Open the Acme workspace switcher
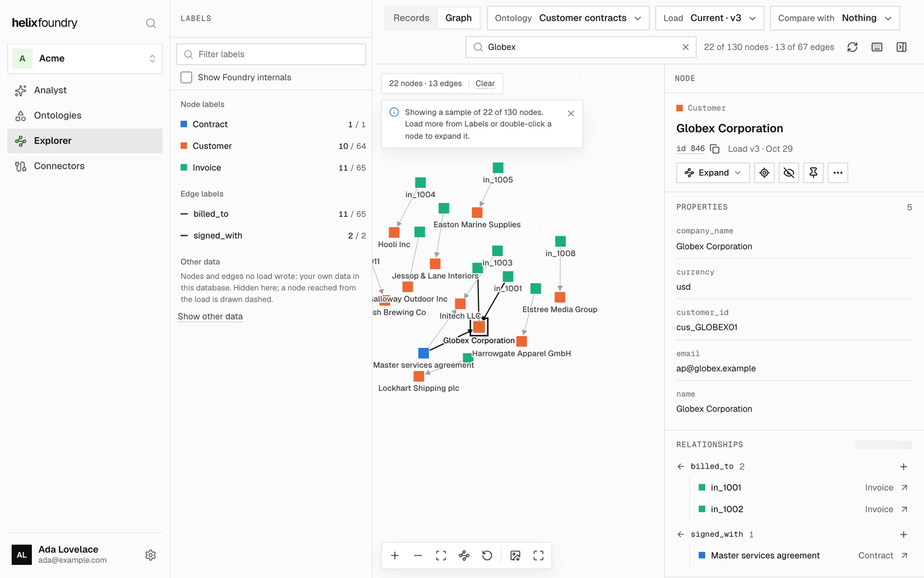The image size is (924, 578). coord(85,58)
